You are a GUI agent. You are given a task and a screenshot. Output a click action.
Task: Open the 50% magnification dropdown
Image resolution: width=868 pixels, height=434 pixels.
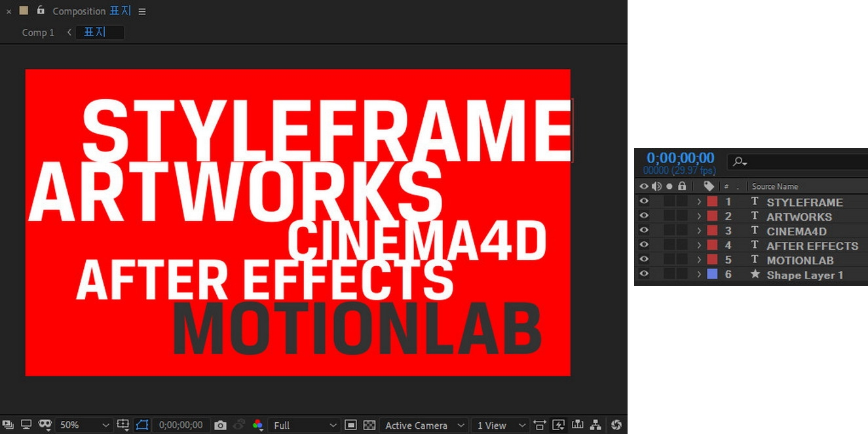[84, 425]
